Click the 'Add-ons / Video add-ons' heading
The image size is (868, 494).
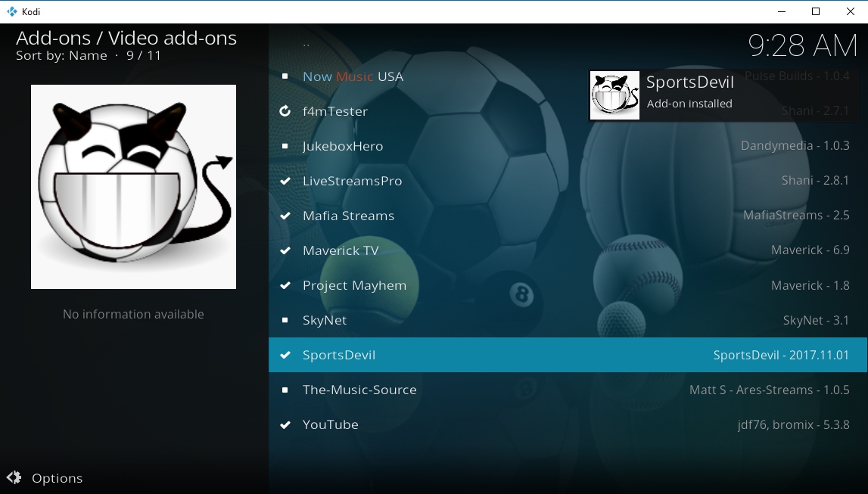[126, 38]
